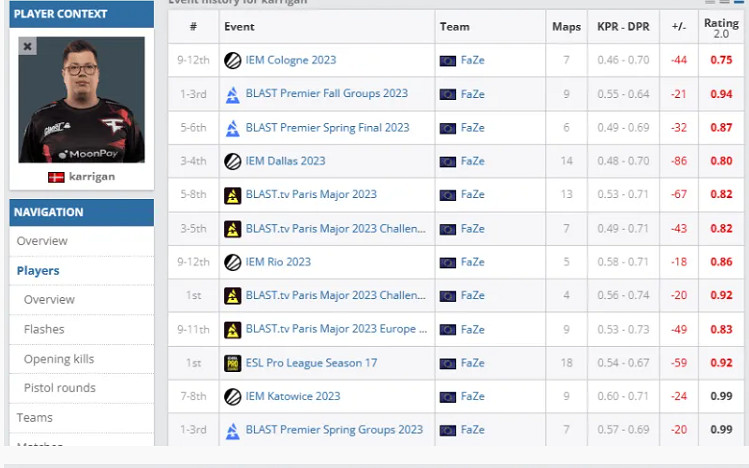749x468 pixels.
Task: Click FaZe flag in Spring Final 2023 row
Action: click(448, 128)
